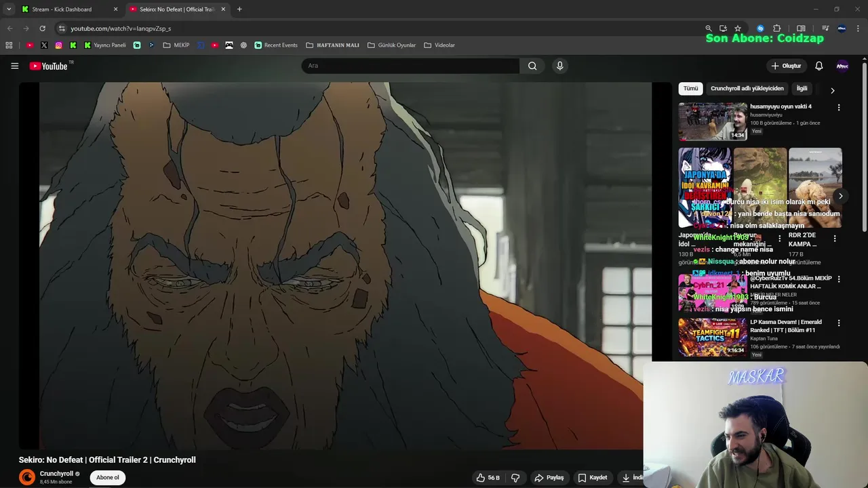
Task: Close the Stream - Kick Dashboard tab
Action: tap(115, 9)
